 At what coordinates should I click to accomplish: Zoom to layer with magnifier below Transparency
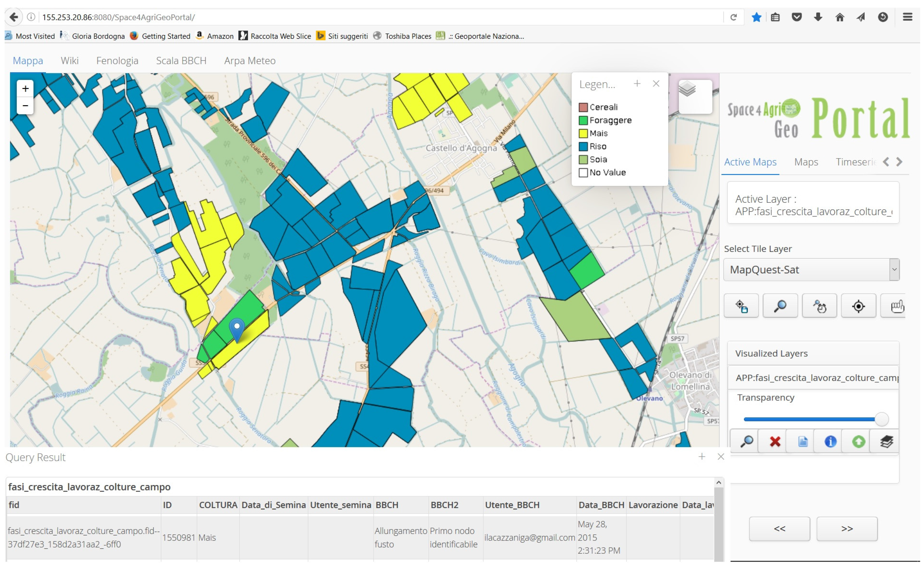[x=747, y=441]
